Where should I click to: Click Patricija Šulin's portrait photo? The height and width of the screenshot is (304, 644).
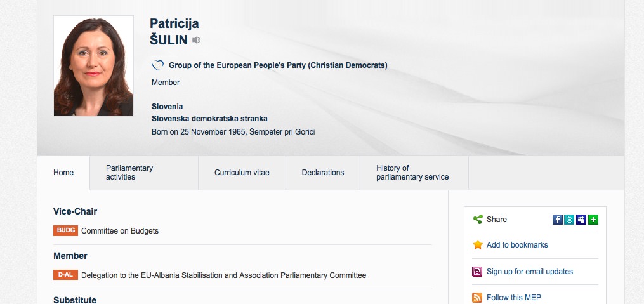click(93, 66)
